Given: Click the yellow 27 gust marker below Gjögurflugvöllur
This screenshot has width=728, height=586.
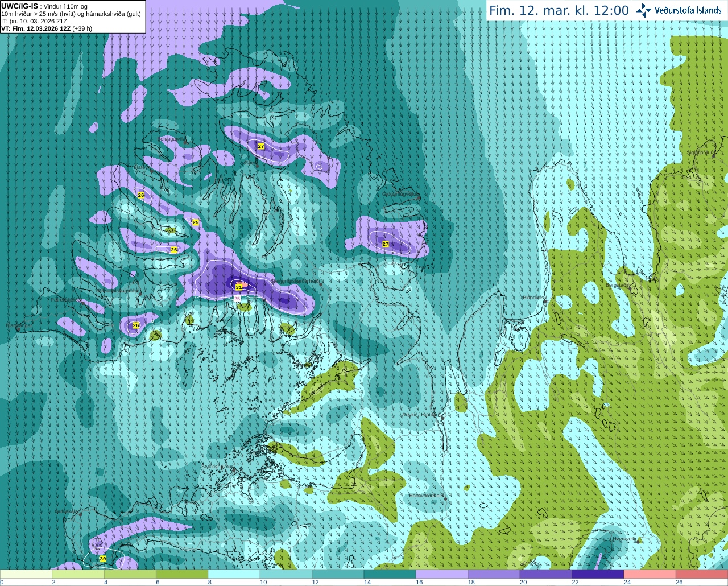Looking at the screenshot, I should [x=386, y=244].
